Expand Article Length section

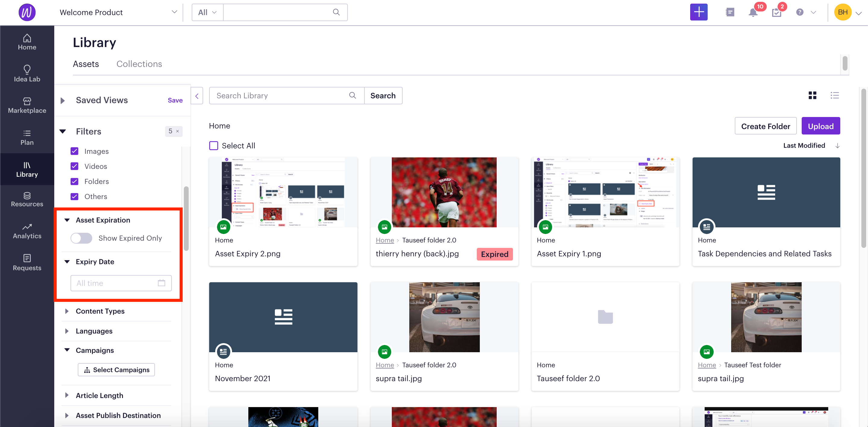click(67, 395)
